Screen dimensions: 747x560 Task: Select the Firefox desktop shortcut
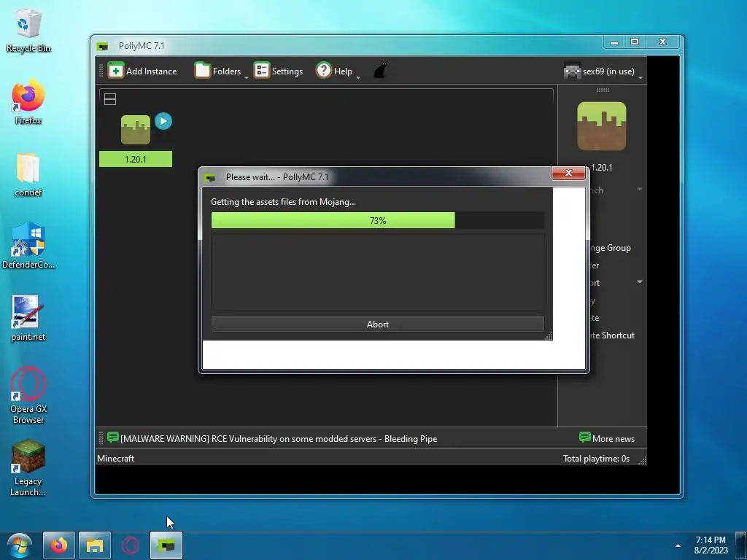(28, 104)
